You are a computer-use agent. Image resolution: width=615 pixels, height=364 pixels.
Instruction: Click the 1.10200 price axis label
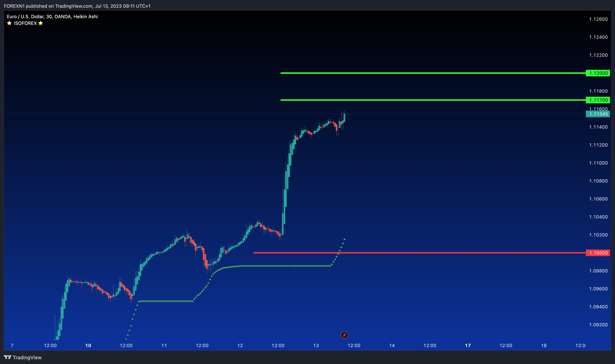tap(598, 235)
